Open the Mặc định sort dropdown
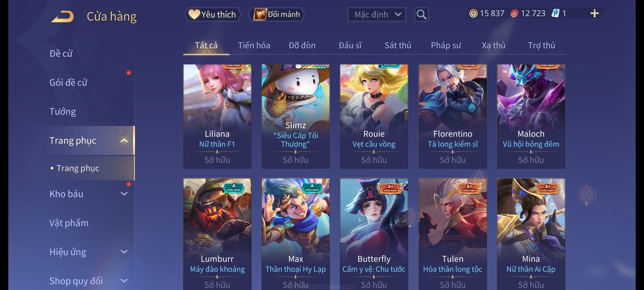 click(376, 15)
